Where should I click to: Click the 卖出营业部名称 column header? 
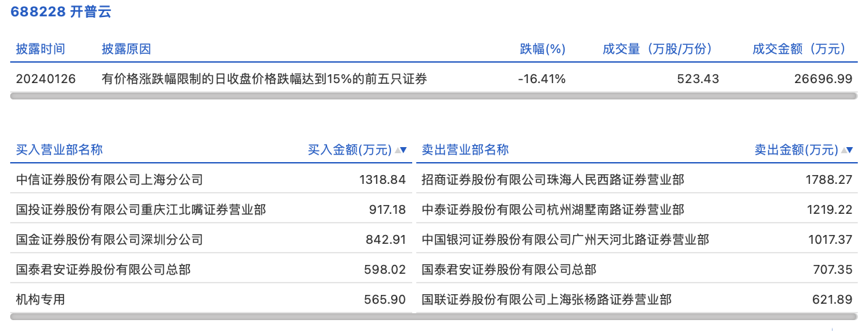(465, 151)
